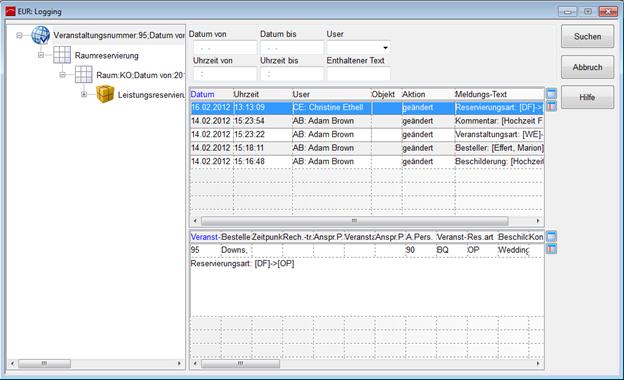Image resolution: width=624 pixels, height=380 pixels.
Task: Click the Abbruch button
Action: pos(587,67)
